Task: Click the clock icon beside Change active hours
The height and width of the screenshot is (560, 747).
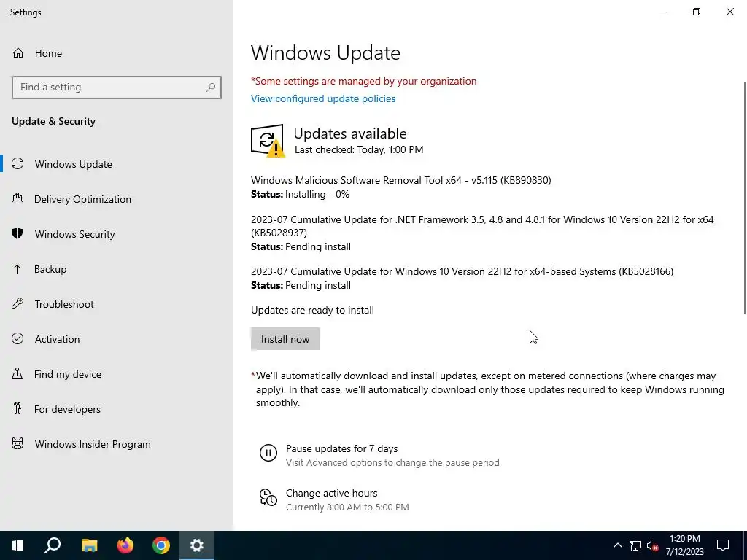Action: [x=268, y=497]
